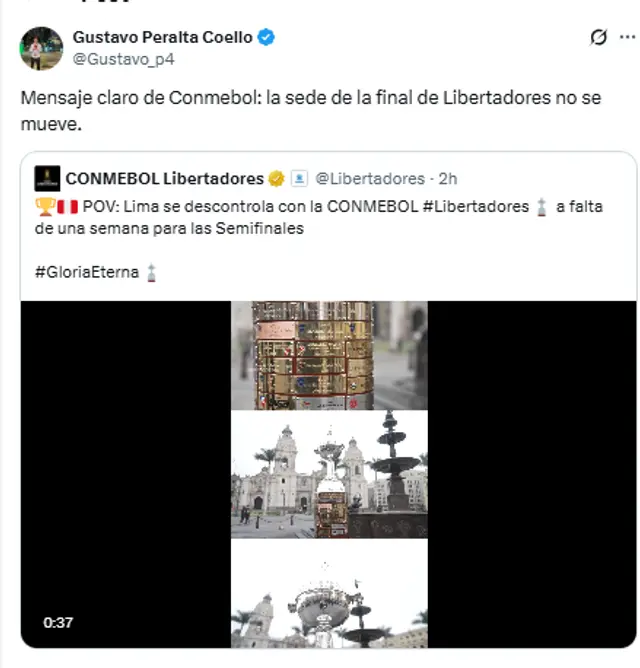The width and height of the screenshot is (640, 668).
Task: Open the CONMEBOL Libertadores account name
Action: (x=164, y=179)
